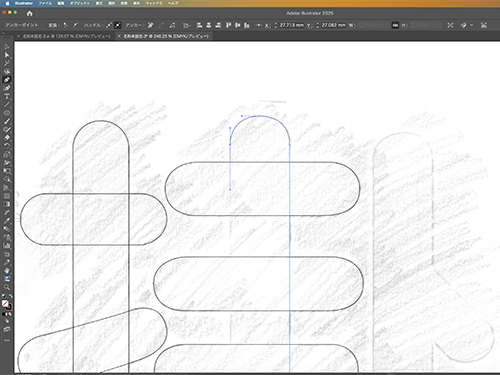Image resolution: width=500 pixels, height=375 pixels.
Task: Open the Illustrator application menu
Action: tap(24, 3)
